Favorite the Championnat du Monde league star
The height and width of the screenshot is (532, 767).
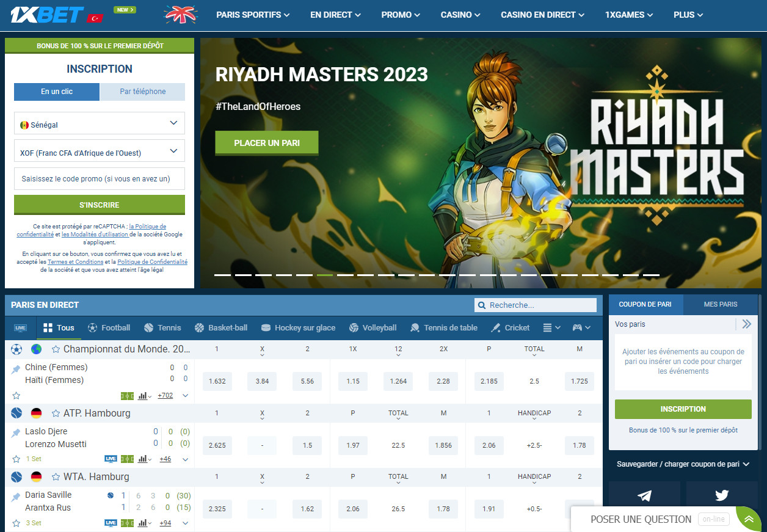56,349
